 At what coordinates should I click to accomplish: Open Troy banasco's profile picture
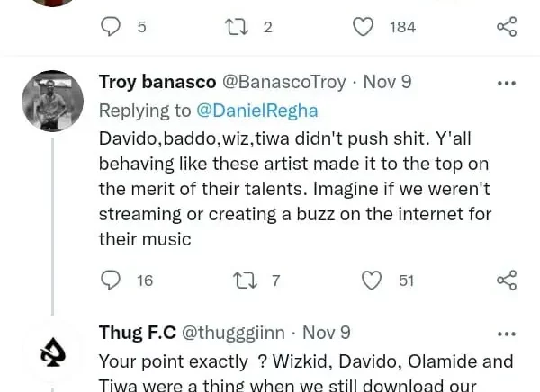(52, 101)
